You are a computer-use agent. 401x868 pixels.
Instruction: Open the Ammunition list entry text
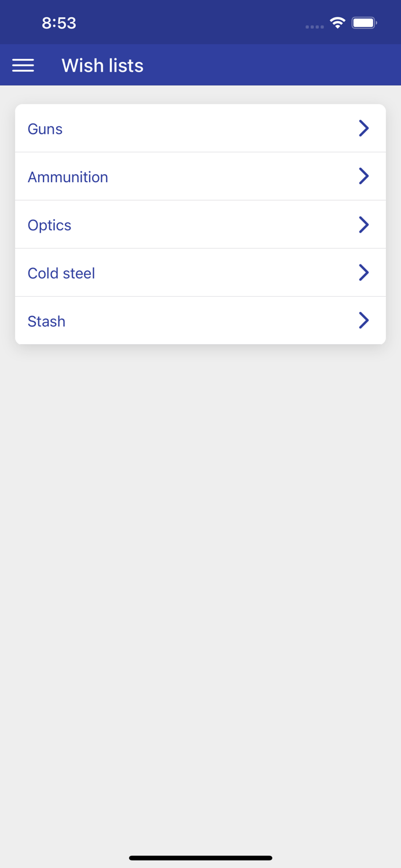(x=68, y=177)
